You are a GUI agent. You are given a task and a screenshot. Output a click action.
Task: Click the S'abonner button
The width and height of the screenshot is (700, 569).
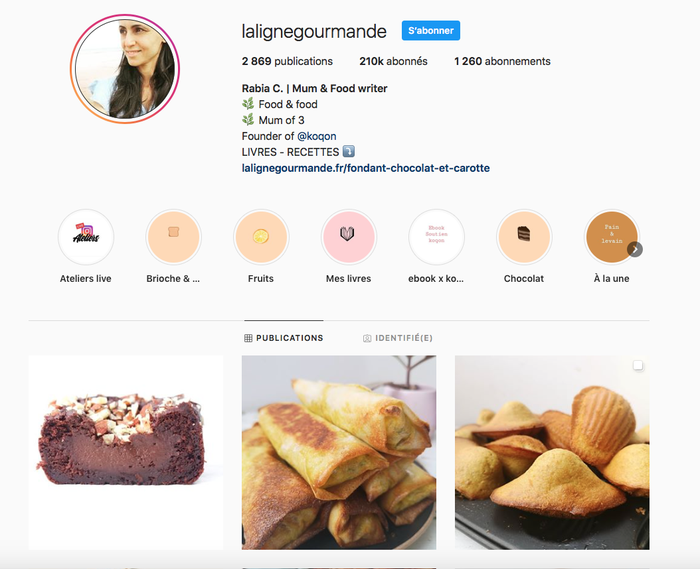click(431, 30)
